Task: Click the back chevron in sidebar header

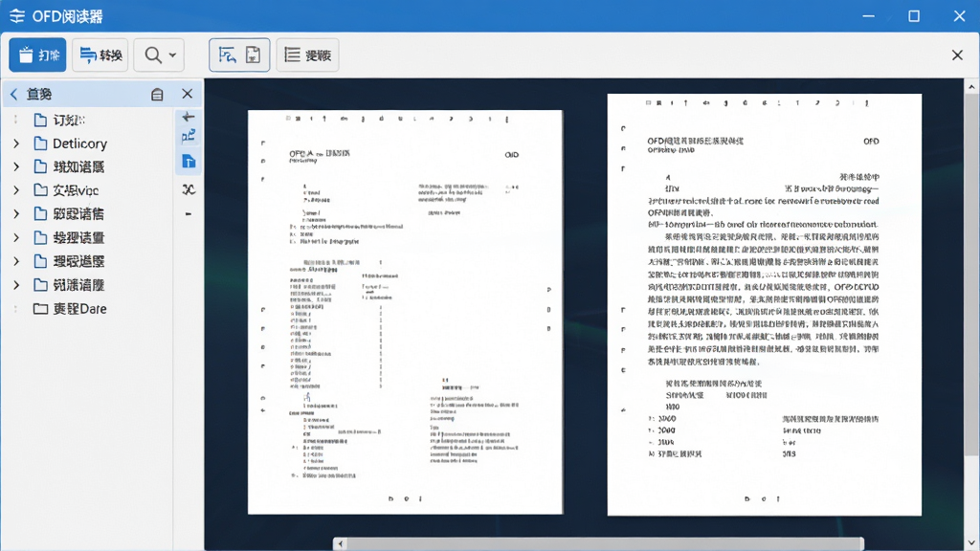Action: 13,95
